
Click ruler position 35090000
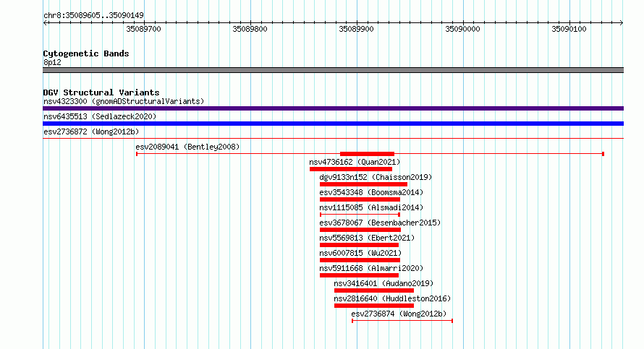tap(462, 29)
